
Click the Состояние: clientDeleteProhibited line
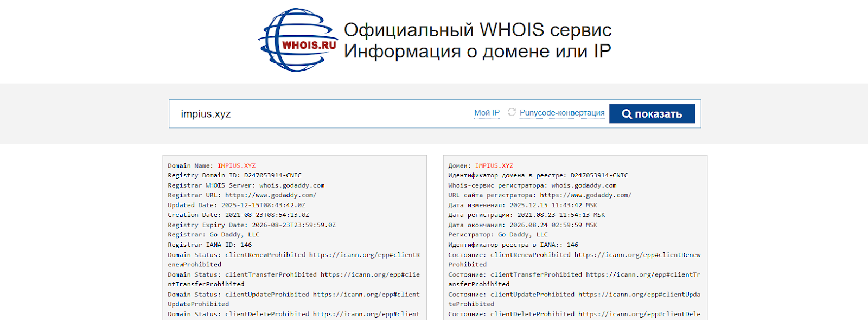575,315
